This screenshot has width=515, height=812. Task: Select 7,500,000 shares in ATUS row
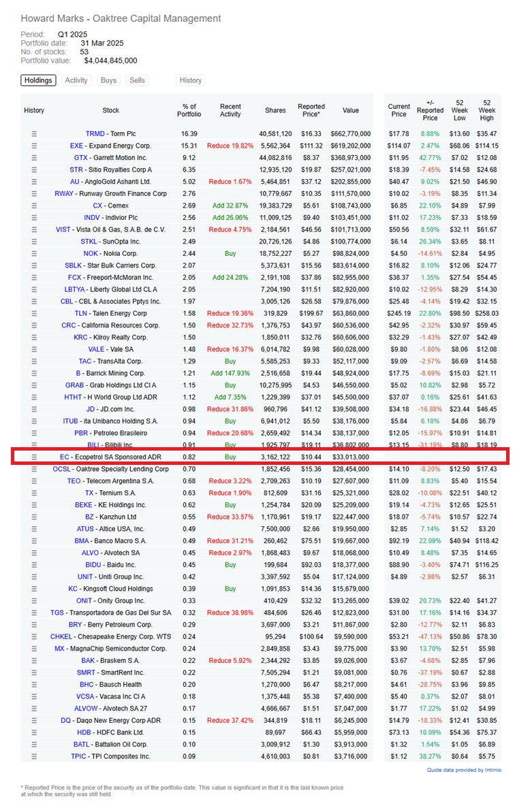point(276,529)
